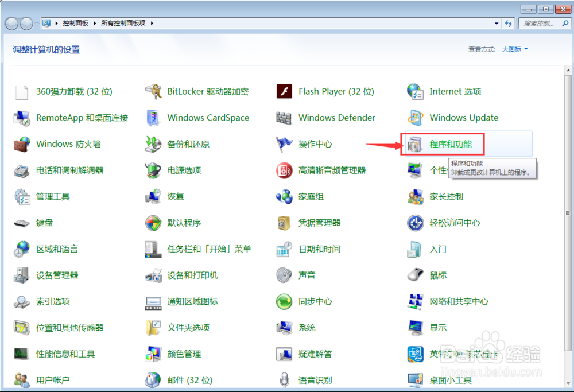
Task: Open the 声音 speaker icon
Action: pos(284,275)
